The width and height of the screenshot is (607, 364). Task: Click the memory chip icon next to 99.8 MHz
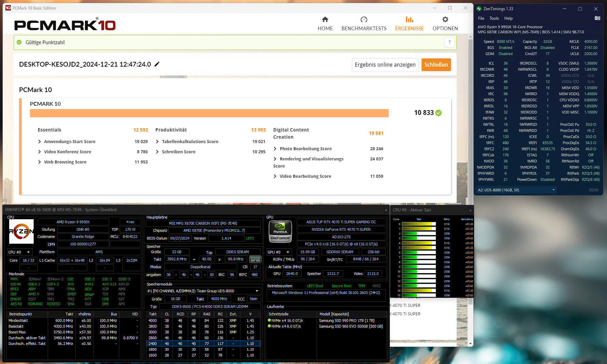pos(255,259)
